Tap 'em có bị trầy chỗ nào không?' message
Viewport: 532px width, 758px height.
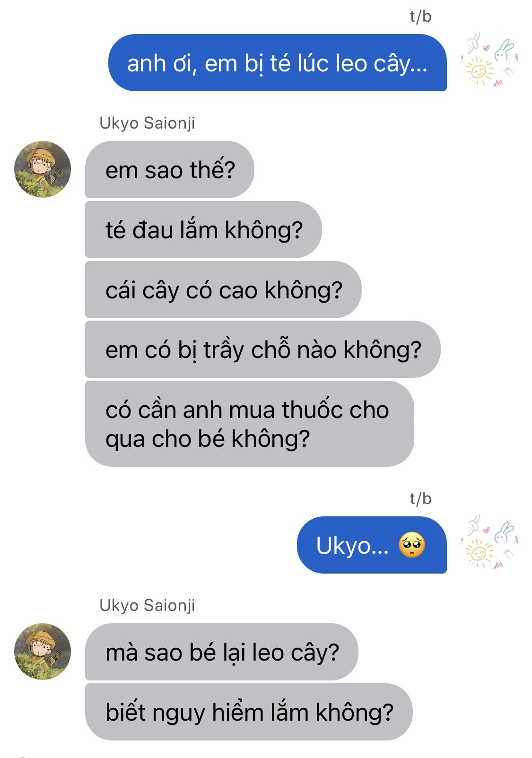(x=263, y=349)
